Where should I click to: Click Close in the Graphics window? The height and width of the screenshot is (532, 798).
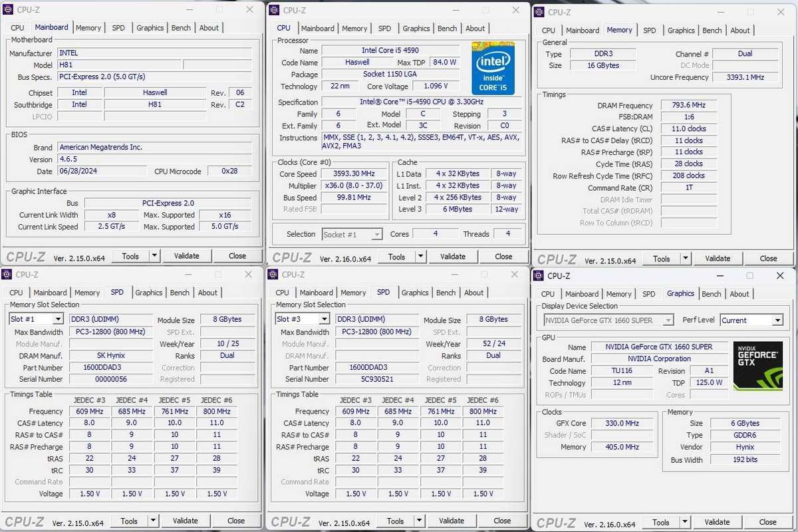[x=767, y=522]
